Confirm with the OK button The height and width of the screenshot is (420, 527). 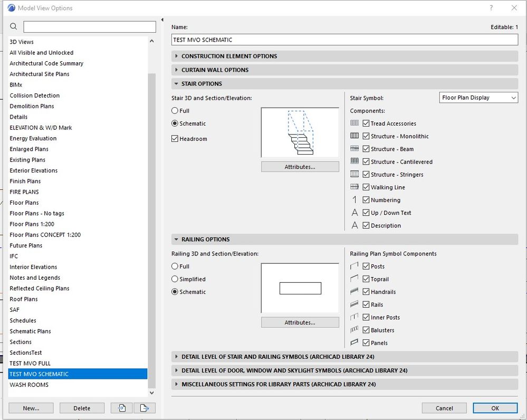click(x=495, y=408)
